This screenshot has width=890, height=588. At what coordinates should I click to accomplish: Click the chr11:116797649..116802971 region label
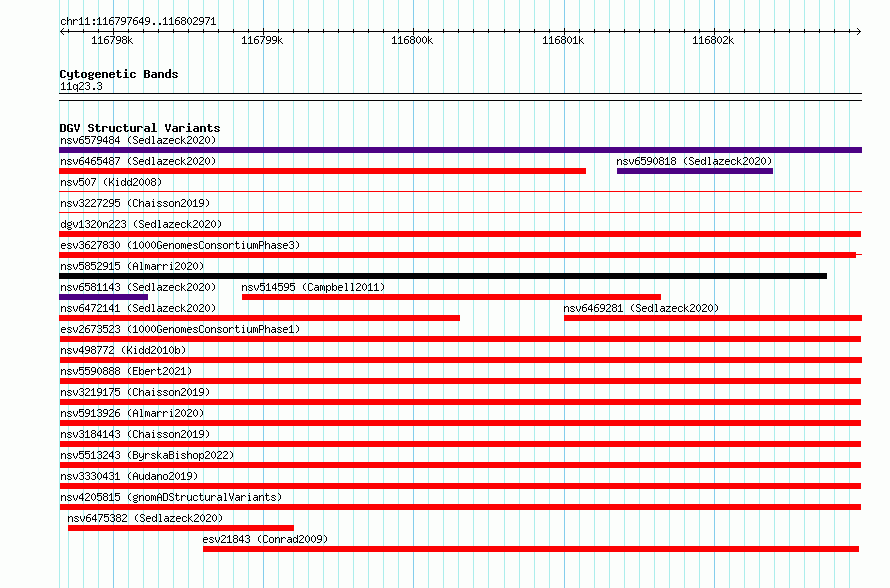pyautogui.click(x=138, y=22)
